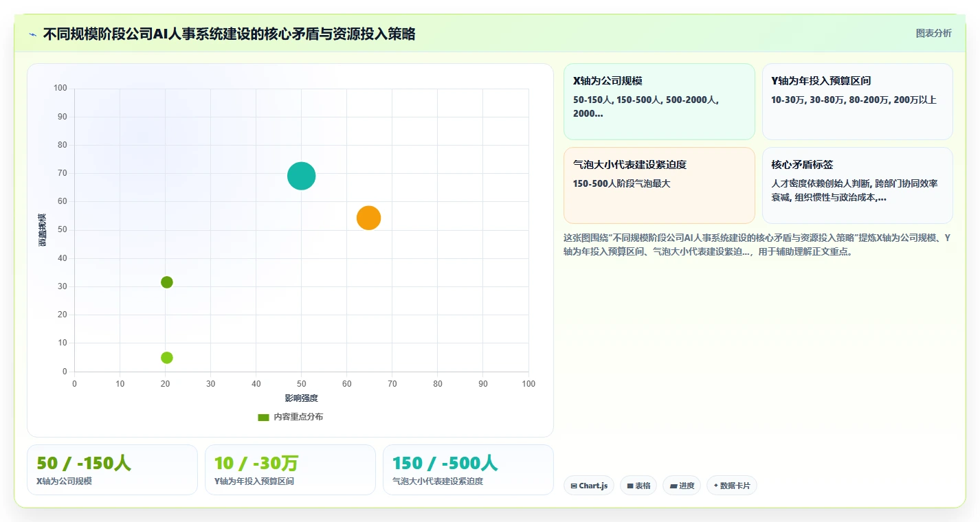Open the Y轴为年投入预算区间 info card
This screenshot has width=980, height=522.
click(x=857, y=102)
